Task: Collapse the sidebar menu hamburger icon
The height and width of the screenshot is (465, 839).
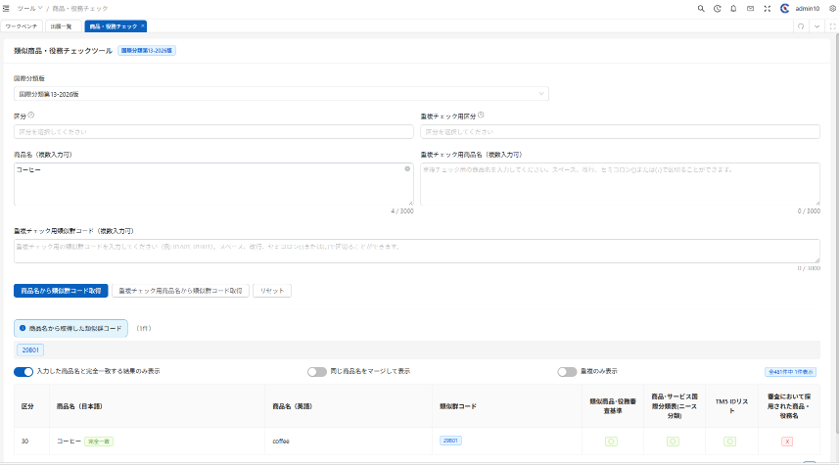Action: pyautogui.click(x=6, y=9)
